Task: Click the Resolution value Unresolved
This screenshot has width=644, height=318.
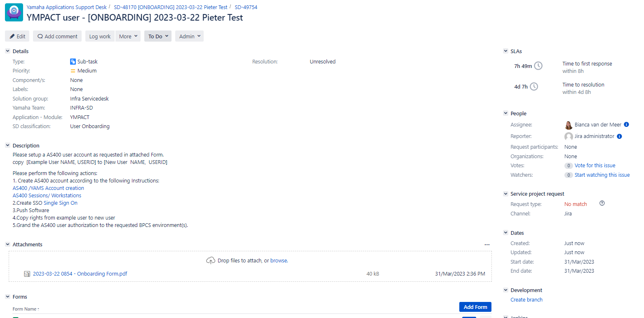Action: [x=323, y=62]
